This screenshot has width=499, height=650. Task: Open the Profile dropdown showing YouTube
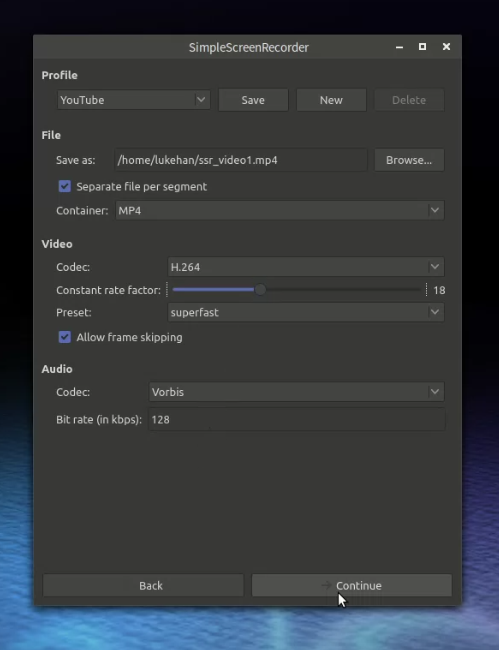point(133,100)
